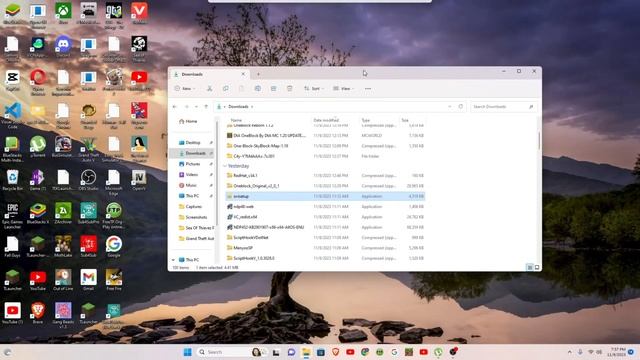Screen dimensions: 640x360
Task: Open address bar history dropdown
Action: tap(450, 107)
